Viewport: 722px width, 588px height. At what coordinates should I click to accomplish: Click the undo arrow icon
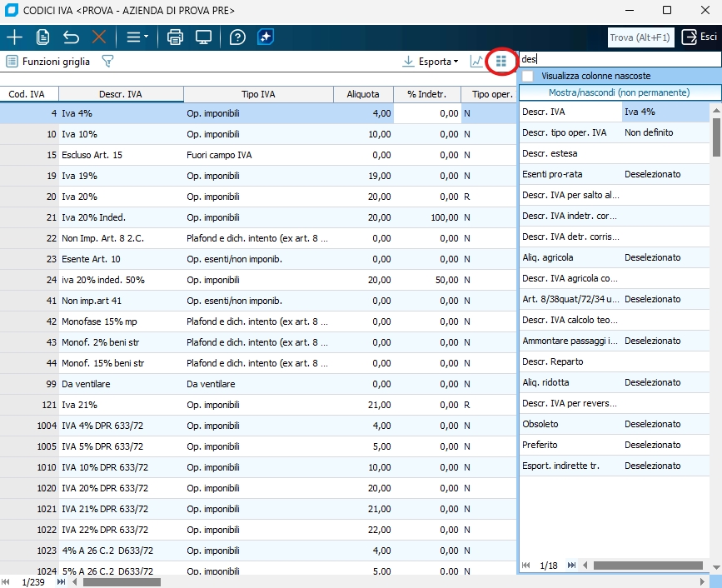(71, 37)
